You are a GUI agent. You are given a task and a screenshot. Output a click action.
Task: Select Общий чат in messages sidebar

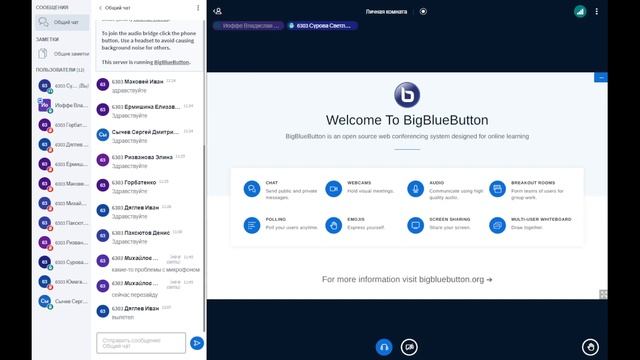pos(62,22)
